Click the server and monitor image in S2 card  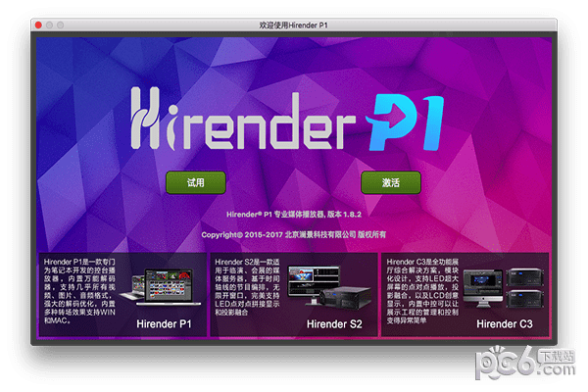(328, 287)
